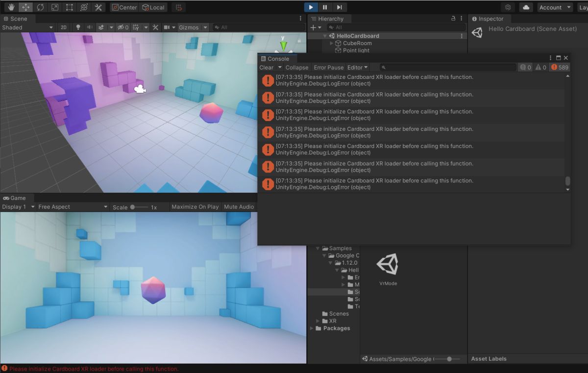Screen dimensions: 588x373
Task: Collapse the HelloCardboard scene
Action: click(x=325, y=36)
